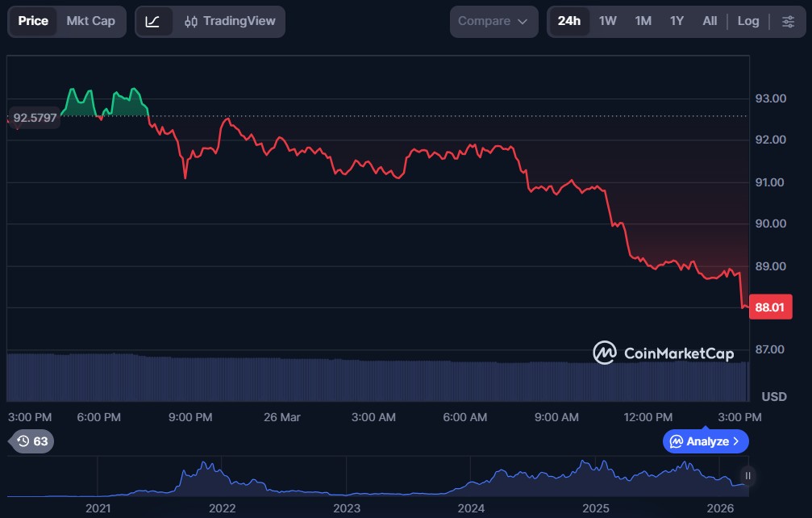Open TradingView candlestick chart
This screenshot has width=812, height=518.
(228, 21)
